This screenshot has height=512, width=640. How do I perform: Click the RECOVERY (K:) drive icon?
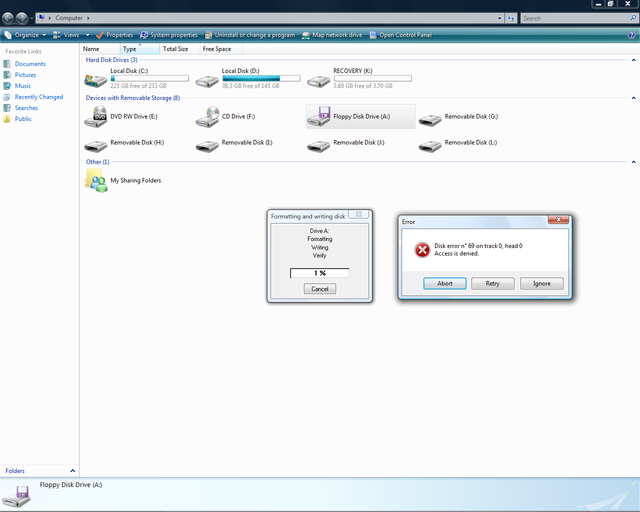pos(319,80)
